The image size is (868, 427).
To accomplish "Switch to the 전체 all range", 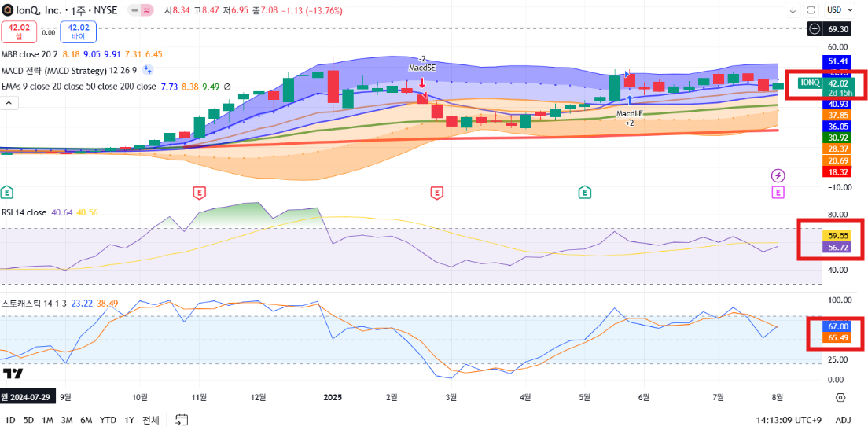I will coord(151,420).
